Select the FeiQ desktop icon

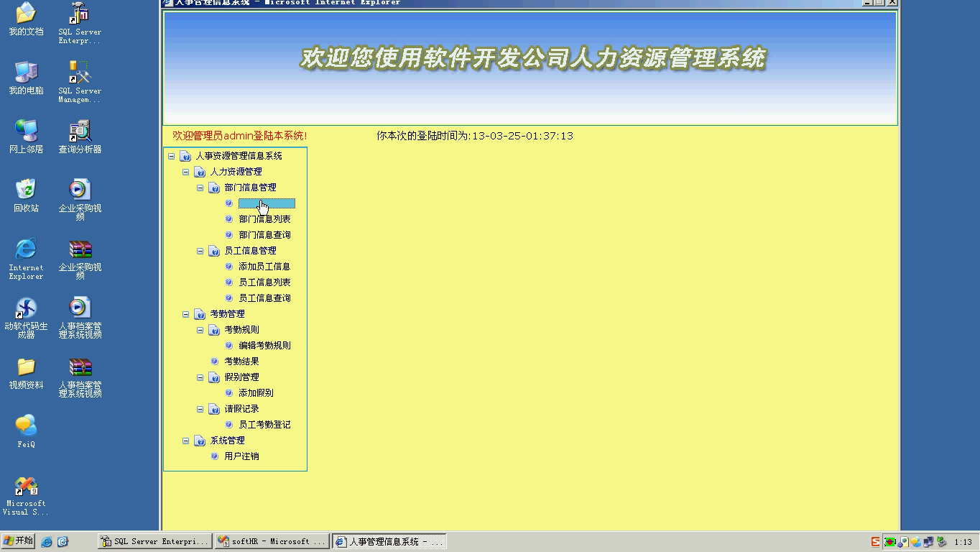tap(26, 431)
